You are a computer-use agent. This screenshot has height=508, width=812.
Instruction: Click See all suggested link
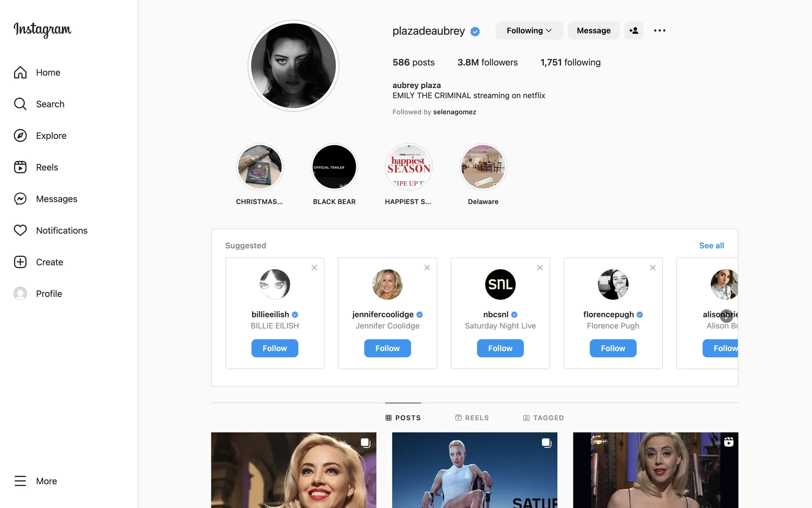(x=711, y=246)
